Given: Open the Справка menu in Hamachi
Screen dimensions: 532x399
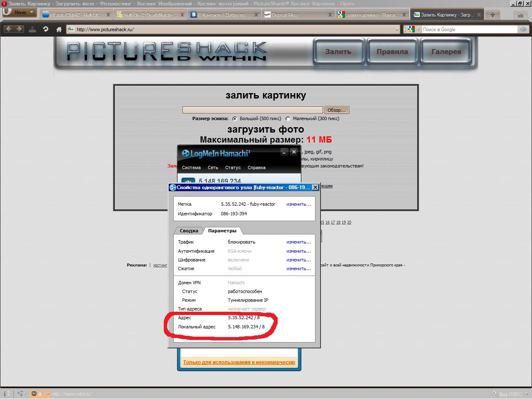Looking at the screenshot, I should click(256, 167).
